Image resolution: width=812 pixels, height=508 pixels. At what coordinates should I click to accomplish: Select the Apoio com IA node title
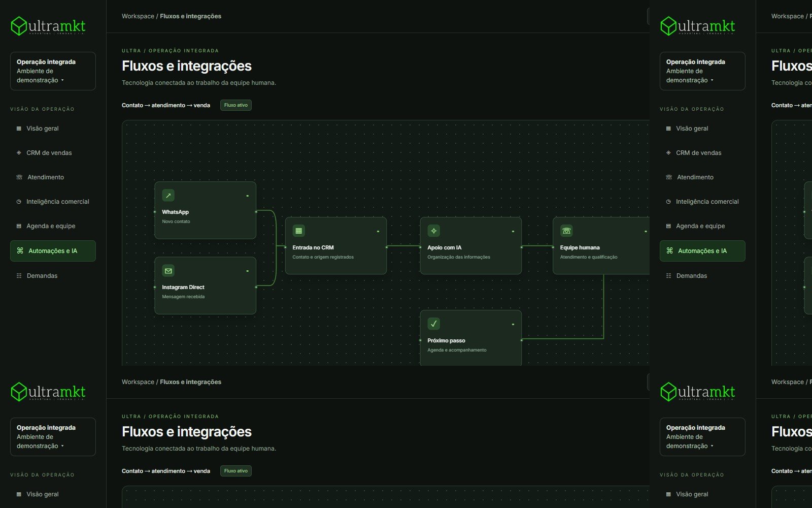[x=445, y=248]
